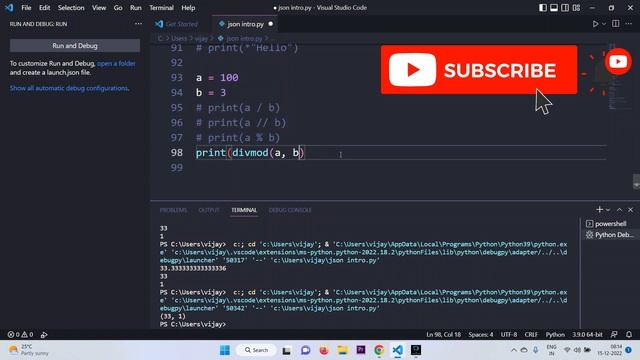The image size is (640, 360).
Task: Change indentation via Spaces: 4
Action: point(480,335)
